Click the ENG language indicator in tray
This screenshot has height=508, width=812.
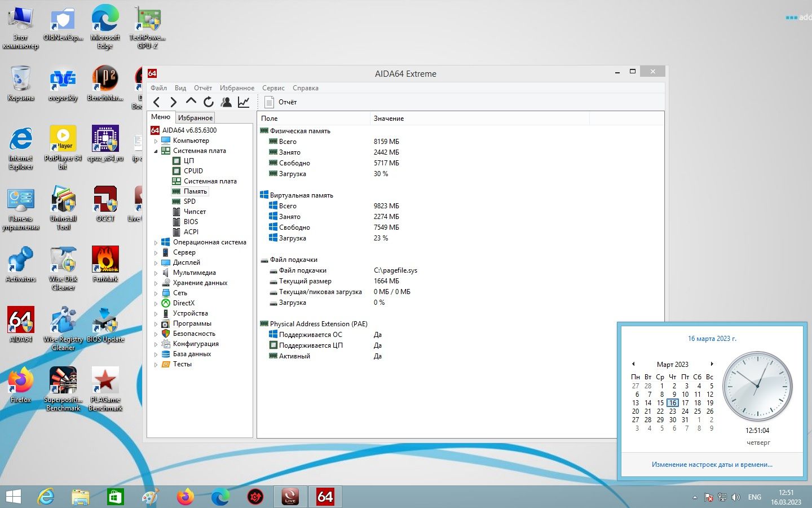coord(754,497)
